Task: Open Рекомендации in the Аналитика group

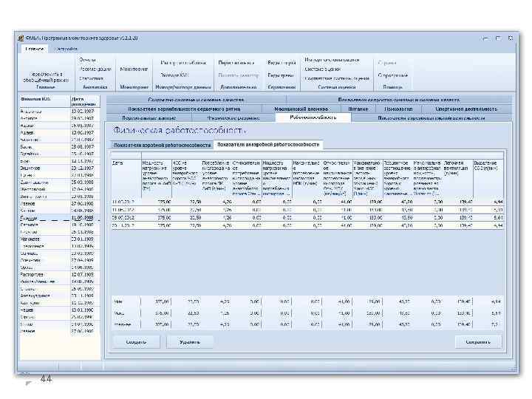Action: coord(95,69)
